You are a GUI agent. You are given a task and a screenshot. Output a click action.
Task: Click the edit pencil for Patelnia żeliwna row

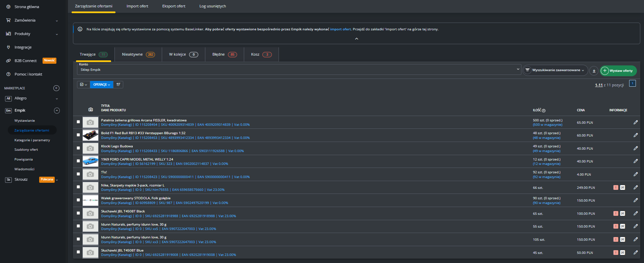pos(635,122)
